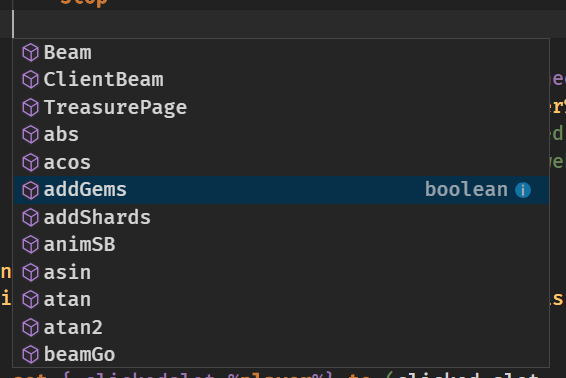Open the blue info icon for addGems
This screenshot has width=566, height=378.
(523, 190)
